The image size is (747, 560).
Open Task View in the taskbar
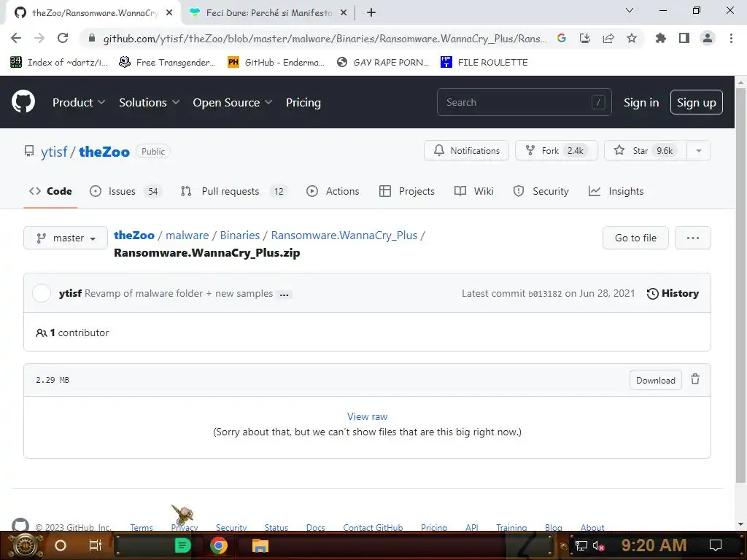pos(96,545)
